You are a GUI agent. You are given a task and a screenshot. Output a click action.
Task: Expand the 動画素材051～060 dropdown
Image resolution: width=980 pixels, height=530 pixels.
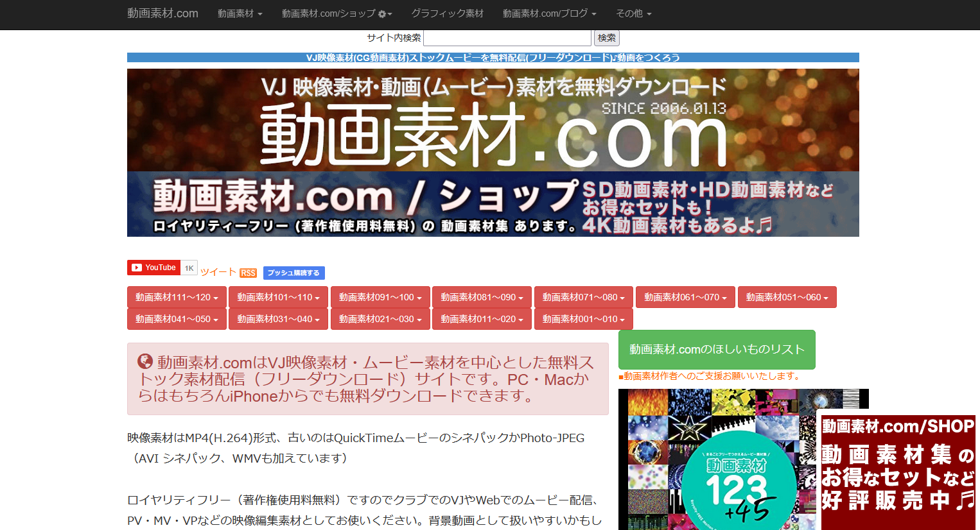787,297
